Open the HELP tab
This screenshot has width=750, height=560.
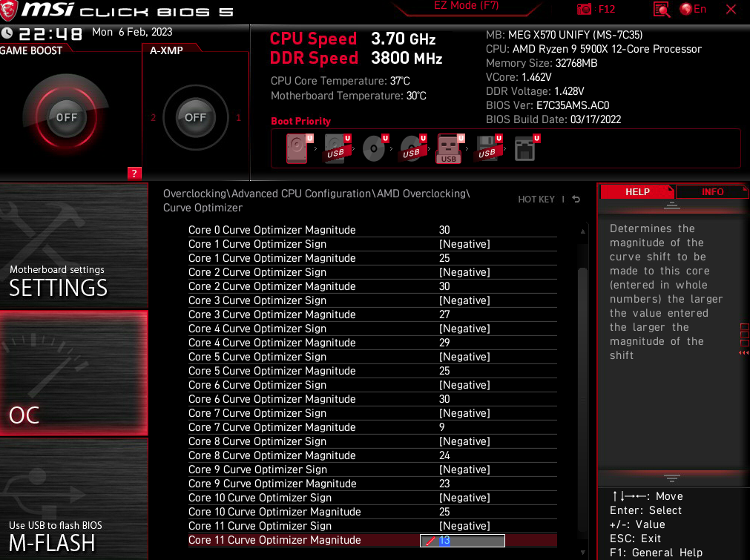(x=637, y=192)
